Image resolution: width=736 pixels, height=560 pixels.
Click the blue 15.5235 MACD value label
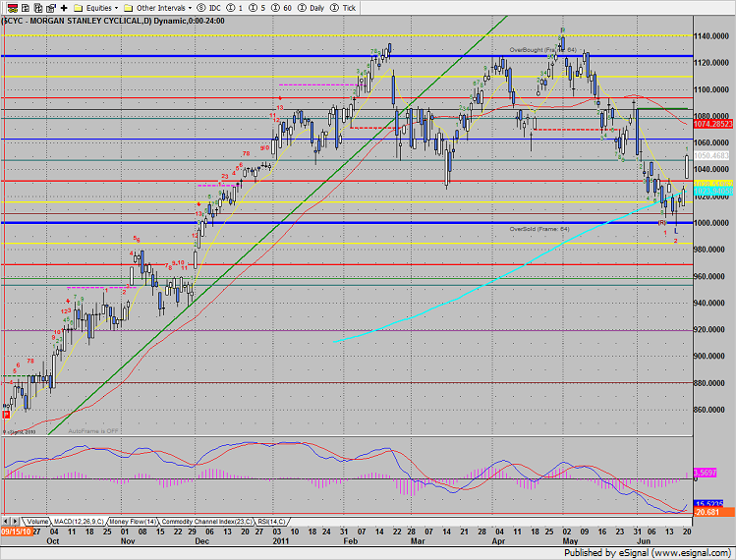(708, 503)
